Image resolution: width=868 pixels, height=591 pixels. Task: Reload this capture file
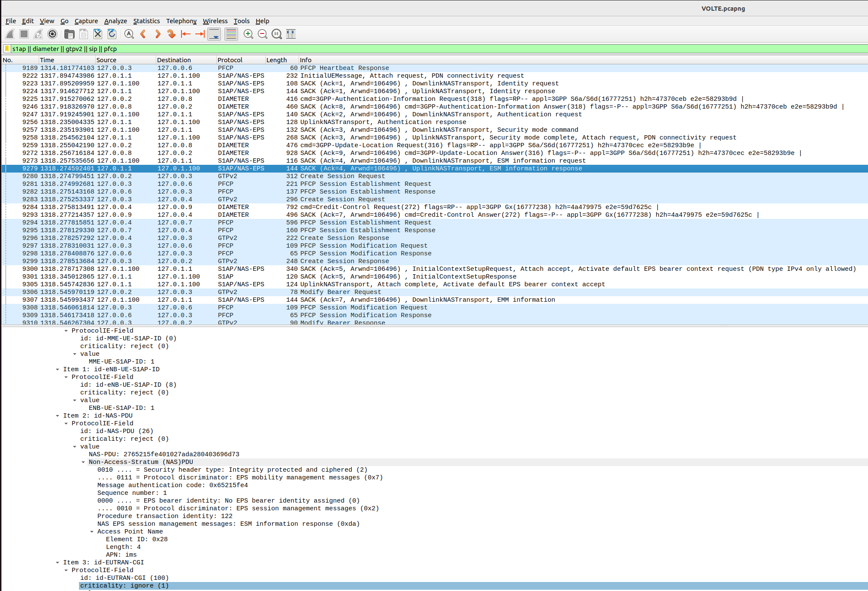tap(112, 34)
